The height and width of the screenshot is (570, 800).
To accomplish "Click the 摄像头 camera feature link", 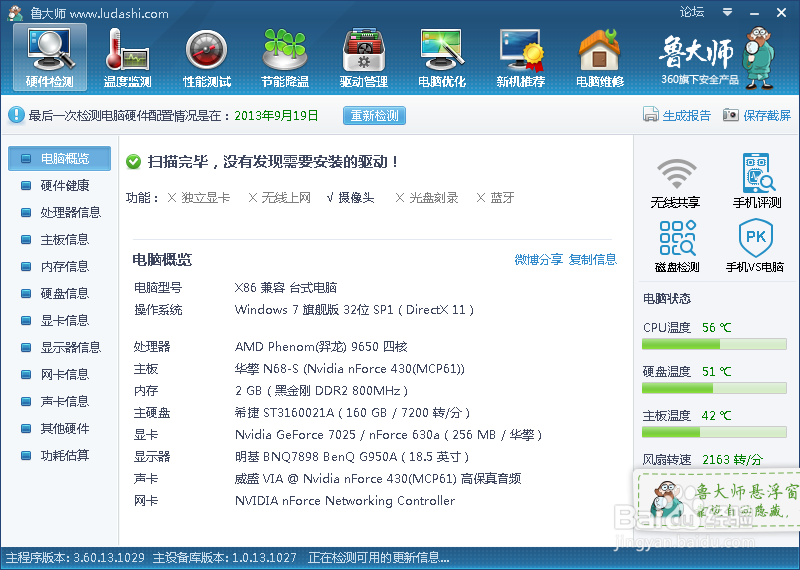I will coord(356,197).
